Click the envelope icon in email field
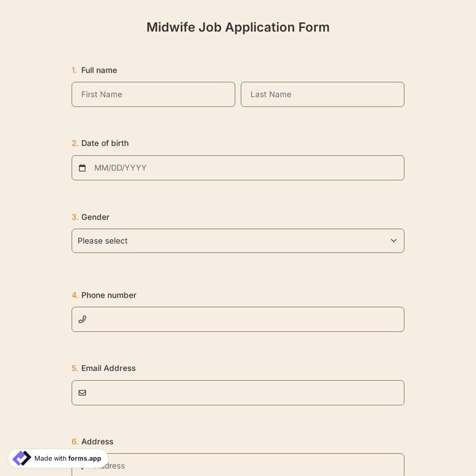The height and width of the screenshot is (476, 476). [x=82, y=393]
